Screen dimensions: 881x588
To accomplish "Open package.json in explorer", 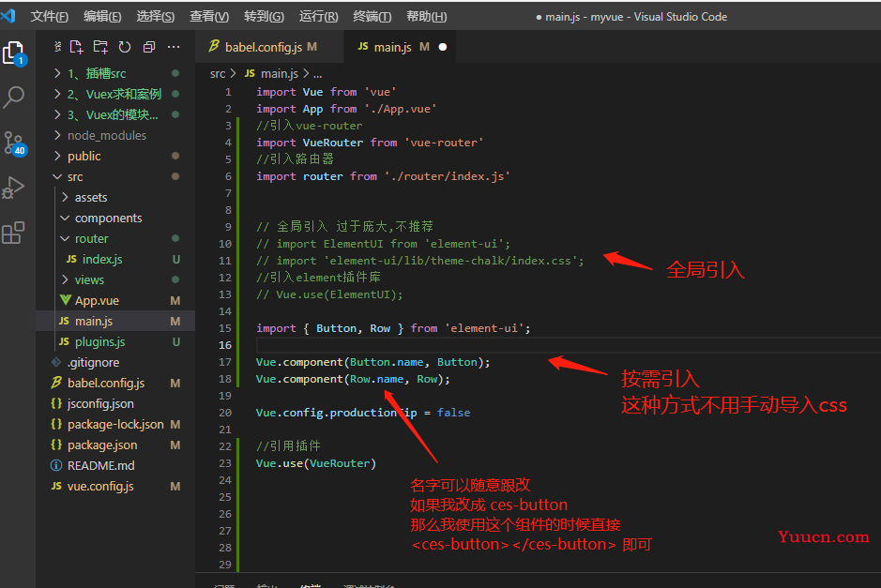I will point(115,445).
